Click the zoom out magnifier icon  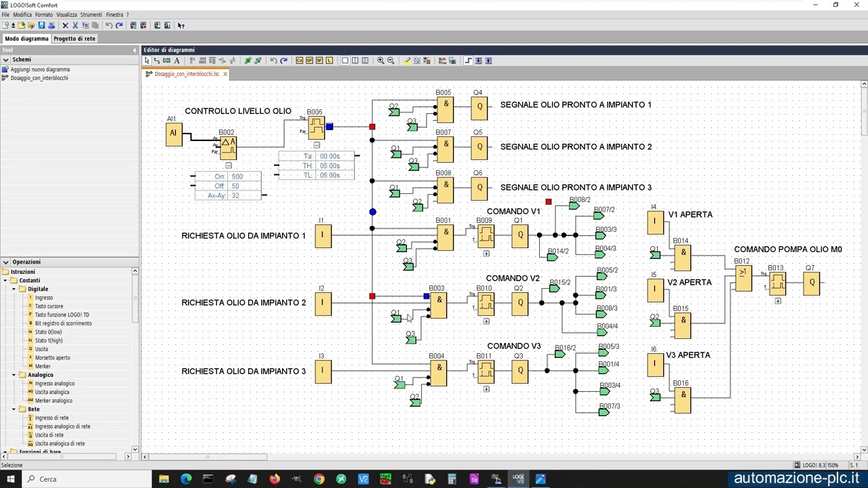pyautogui.click(x=391, y=60)
